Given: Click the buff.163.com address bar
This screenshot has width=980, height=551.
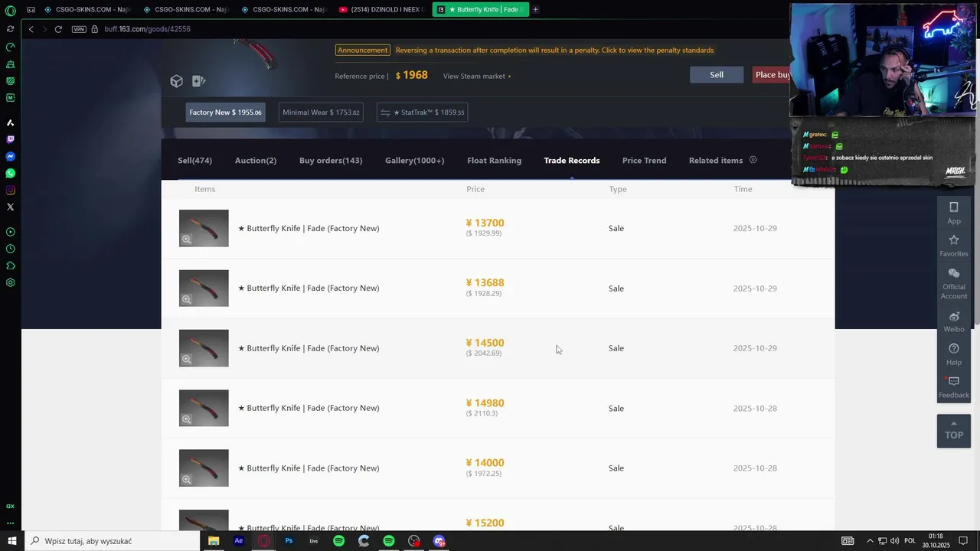Looking at the screenshot, I should [x=148, y=29].
